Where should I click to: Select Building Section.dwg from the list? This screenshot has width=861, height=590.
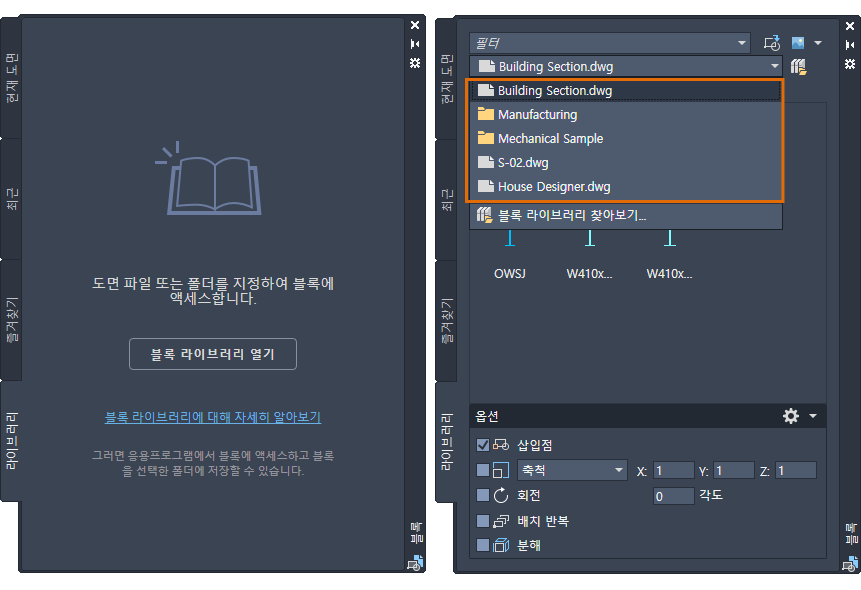coord(625,91)
